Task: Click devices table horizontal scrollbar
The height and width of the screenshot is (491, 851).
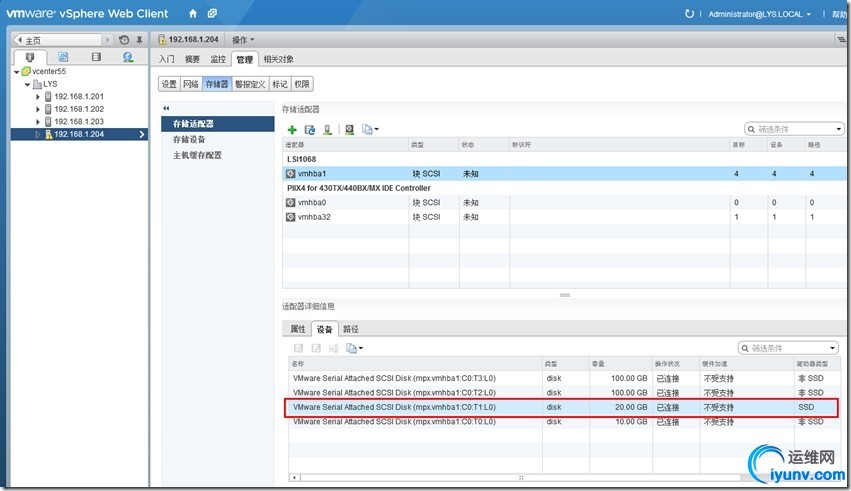Action: pyautogui.click(x=520, y=477)
